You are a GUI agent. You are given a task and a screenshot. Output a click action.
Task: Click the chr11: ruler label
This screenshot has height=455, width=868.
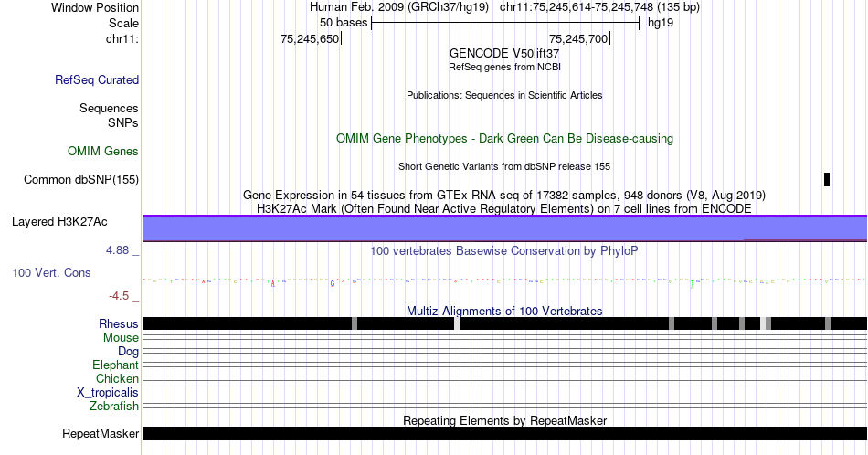click(x=122, y=38)
